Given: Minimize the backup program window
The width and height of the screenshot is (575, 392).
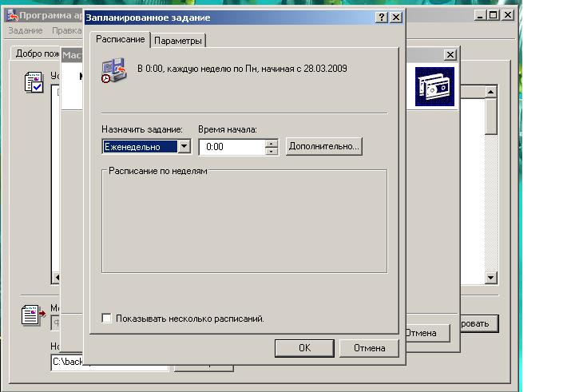Looking at the screenshot, I should click(480, 15).
